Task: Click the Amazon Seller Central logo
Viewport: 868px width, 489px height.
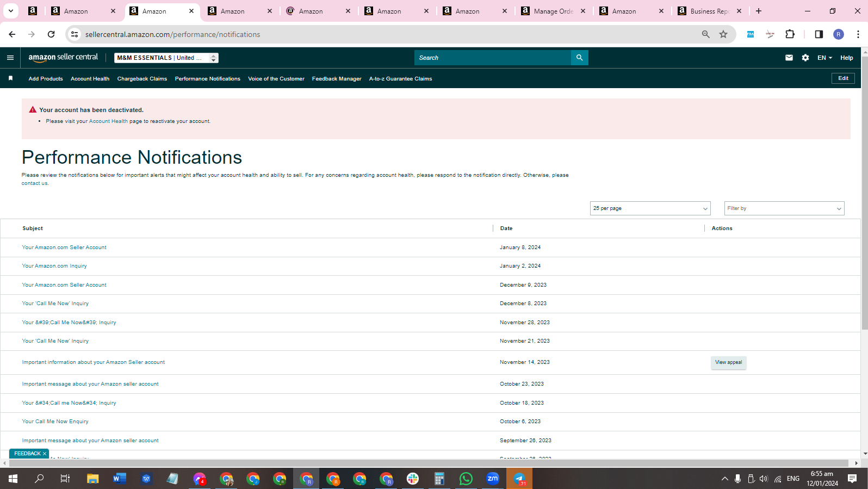Action: (63, 58)
